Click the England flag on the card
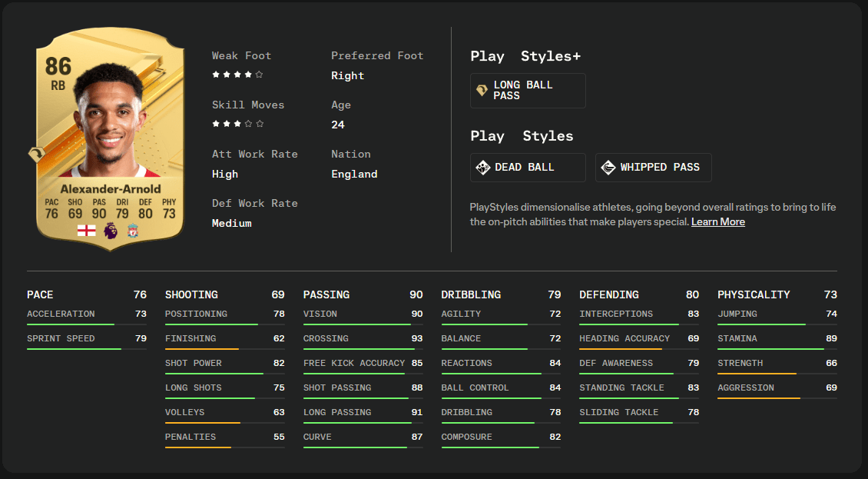The width and height of the screenshot is (868, 479). [x=86, y=231]
